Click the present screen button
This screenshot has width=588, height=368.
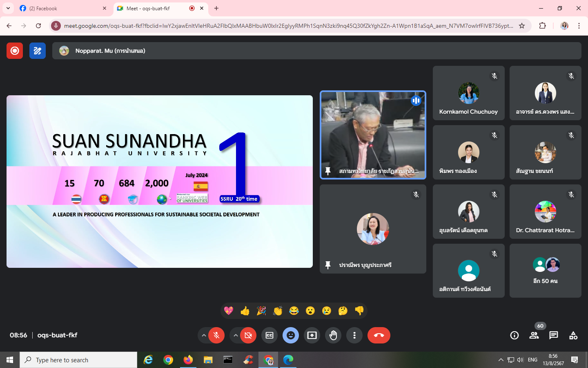point(312,335)
